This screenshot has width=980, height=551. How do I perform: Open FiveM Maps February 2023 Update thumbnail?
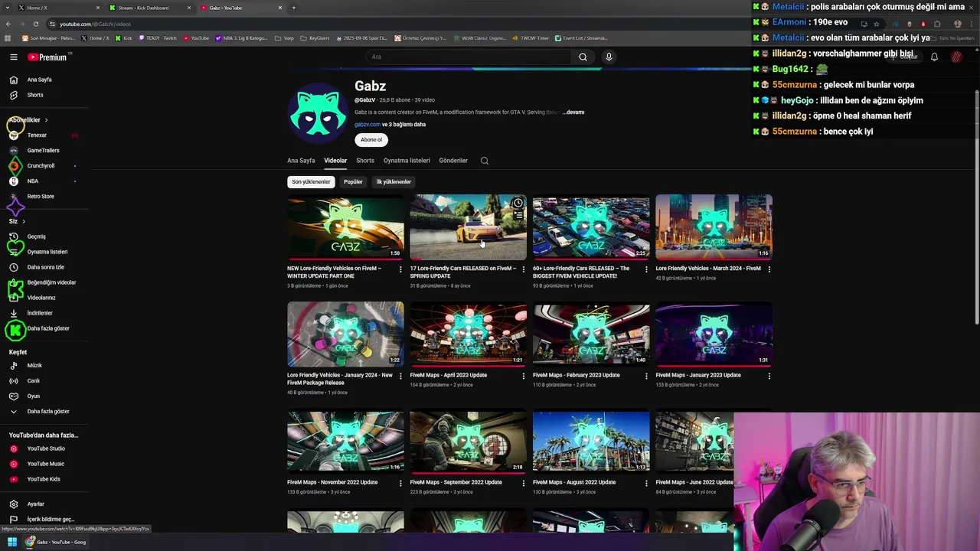591,334
